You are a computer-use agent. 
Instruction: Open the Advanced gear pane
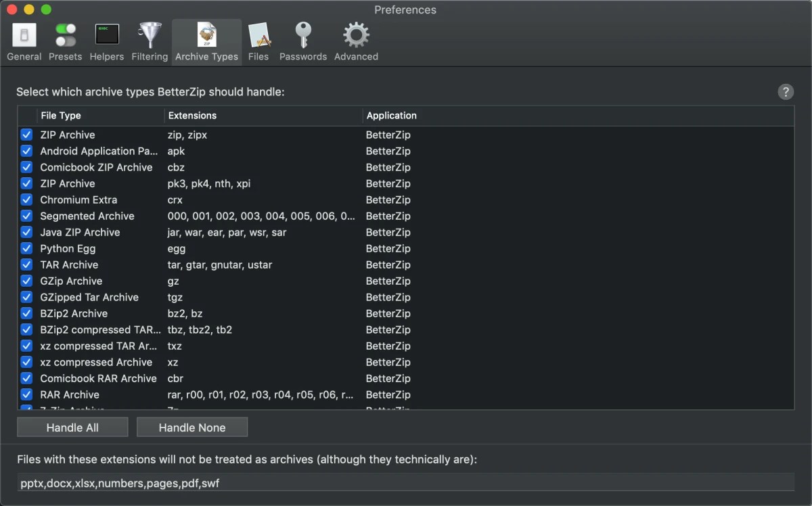tap(356, 42)
